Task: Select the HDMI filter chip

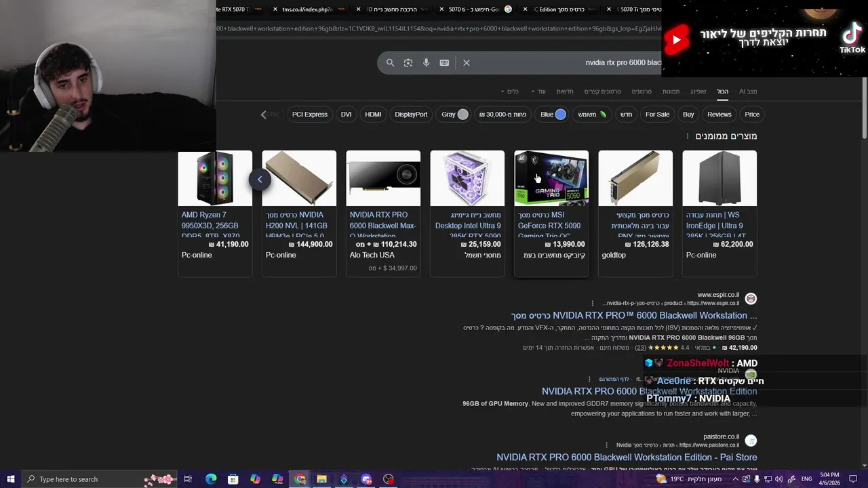Action: (373, 115)
